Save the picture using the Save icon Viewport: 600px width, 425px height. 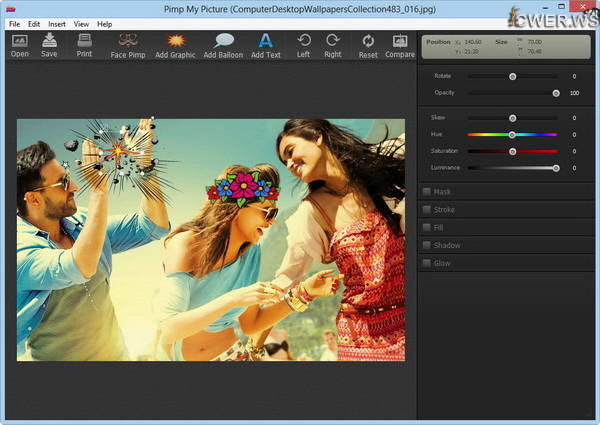click(49, 42)
